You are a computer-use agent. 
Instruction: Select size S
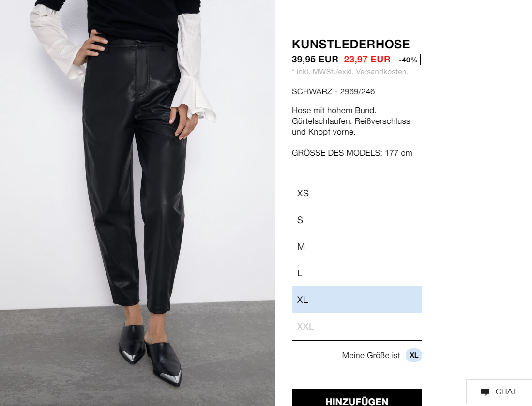point(357,220)
